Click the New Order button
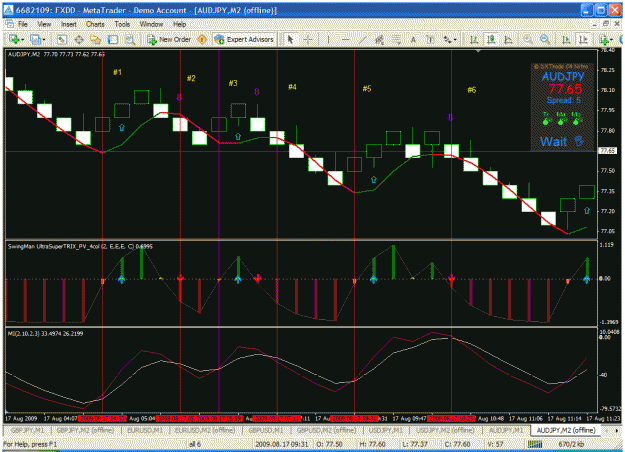 coord(169,39)
